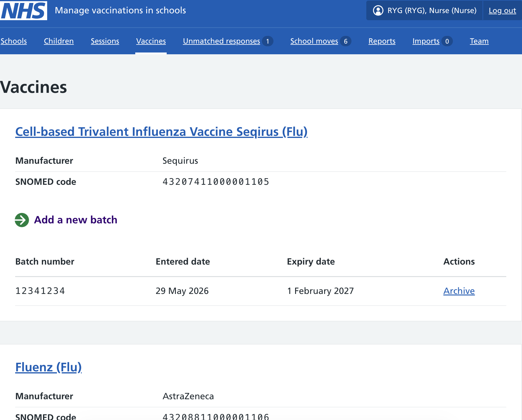
Task: Open the Schools navigation item
Action: coord(14,41)
